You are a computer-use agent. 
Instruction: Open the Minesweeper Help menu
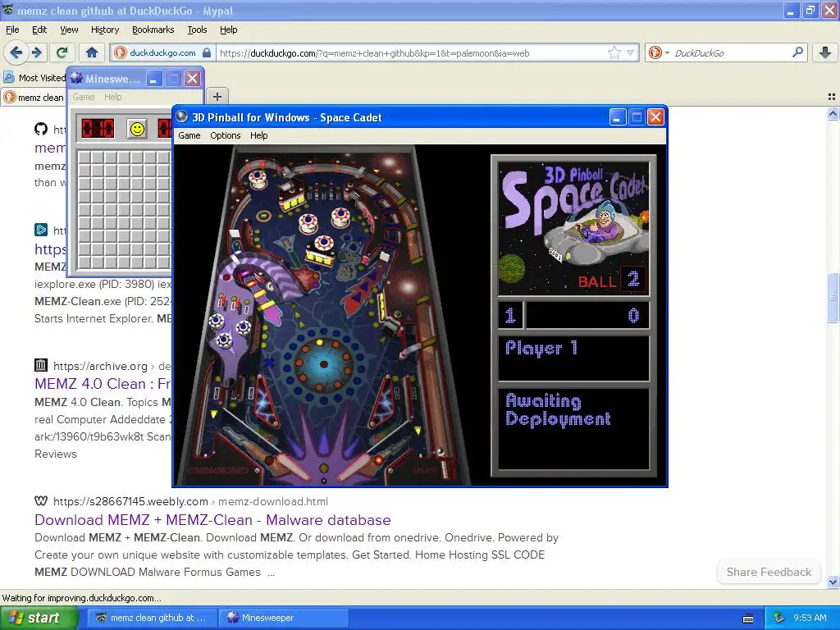click(112, 97)
